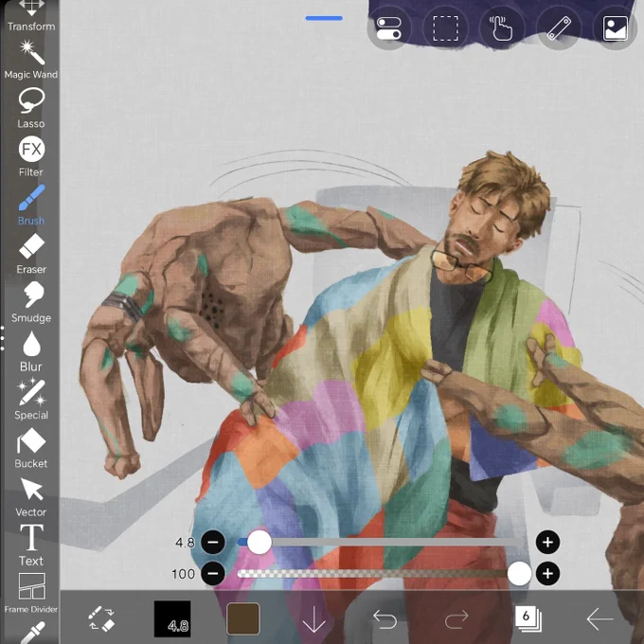Select the Lasso tool
The image size is (644, 644).
click(31, 108)
